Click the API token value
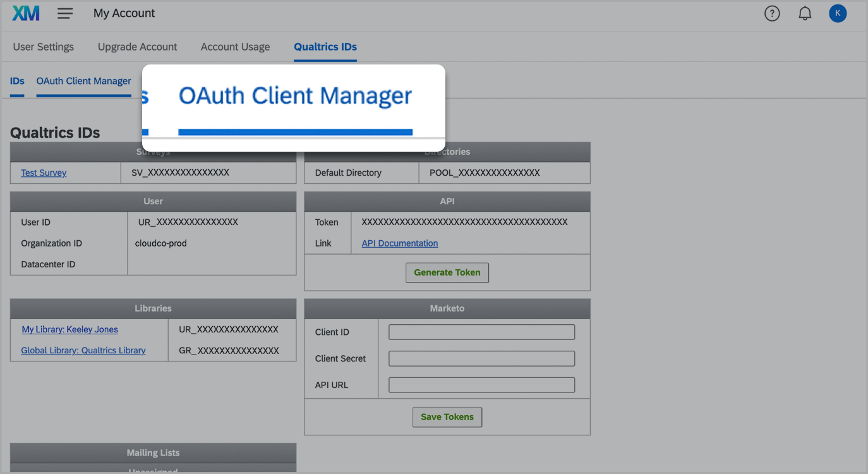Viewport: 868px width, 474px height. tap(465, 222)
